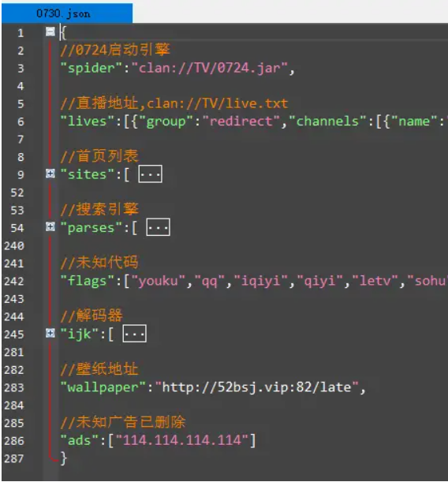448x482 pixels.
Task: Click the "ads" key on line 286
Action: tap(80, 440)
